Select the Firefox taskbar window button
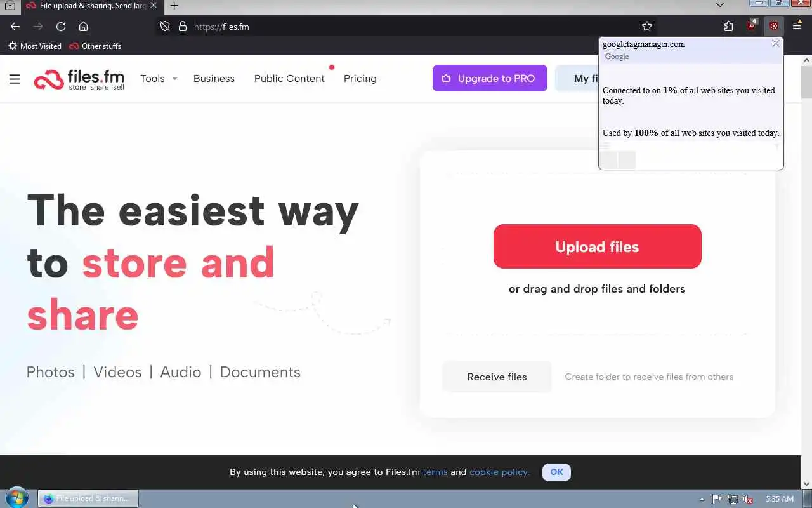 point(88,498)
